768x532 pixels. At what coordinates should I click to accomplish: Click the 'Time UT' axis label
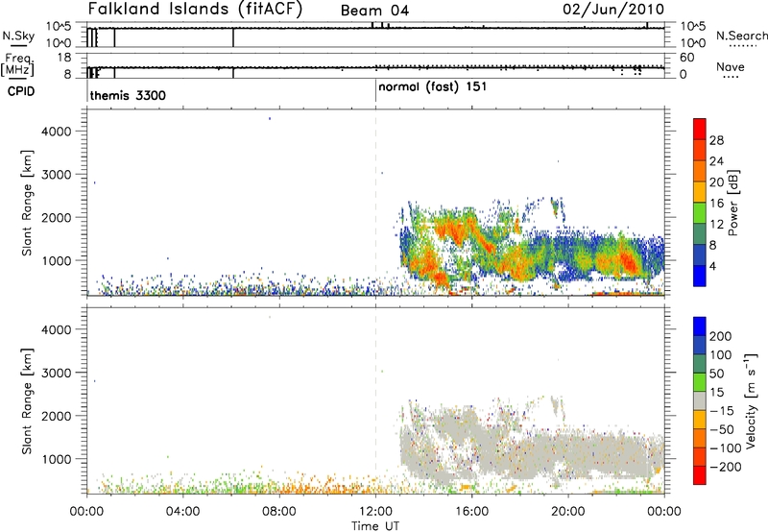(375, 526)
